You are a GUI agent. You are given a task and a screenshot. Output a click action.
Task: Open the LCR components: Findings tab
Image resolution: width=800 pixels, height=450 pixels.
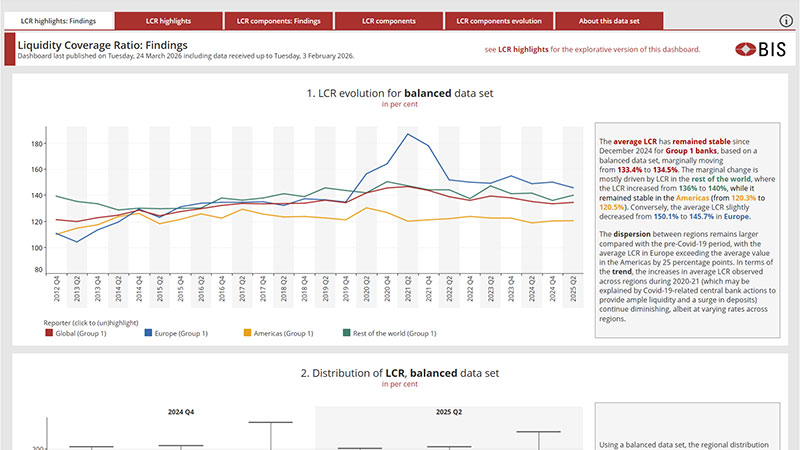(279, 21)
